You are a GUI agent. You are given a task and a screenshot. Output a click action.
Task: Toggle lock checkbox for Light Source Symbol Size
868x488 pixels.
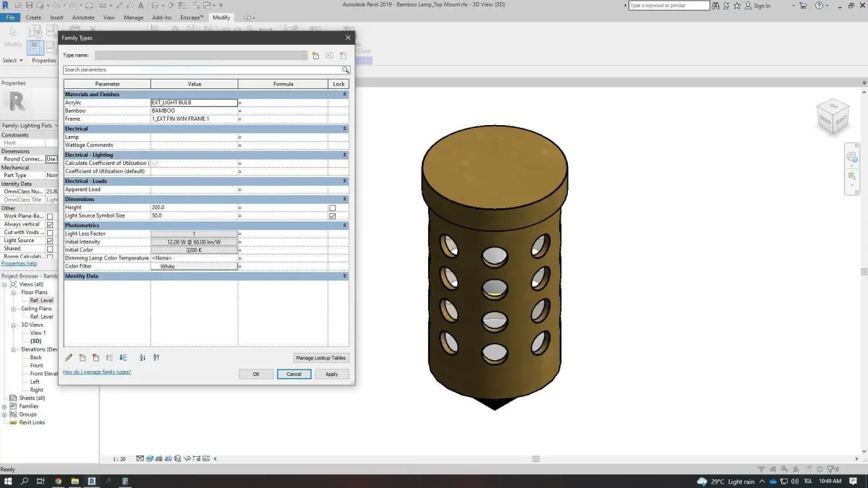[333, 215]
